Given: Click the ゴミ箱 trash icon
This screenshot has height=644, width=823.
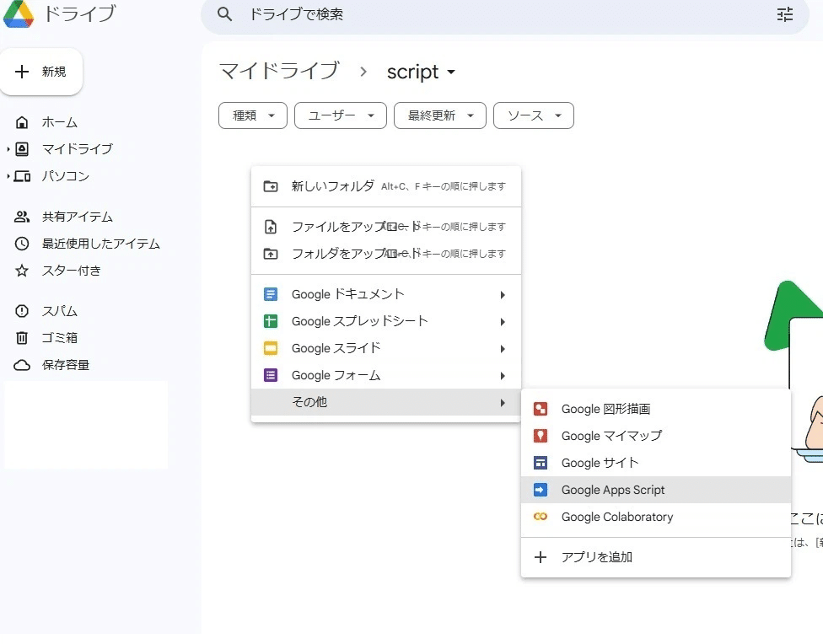Looking at the screenshot, I should pos(22,337).
